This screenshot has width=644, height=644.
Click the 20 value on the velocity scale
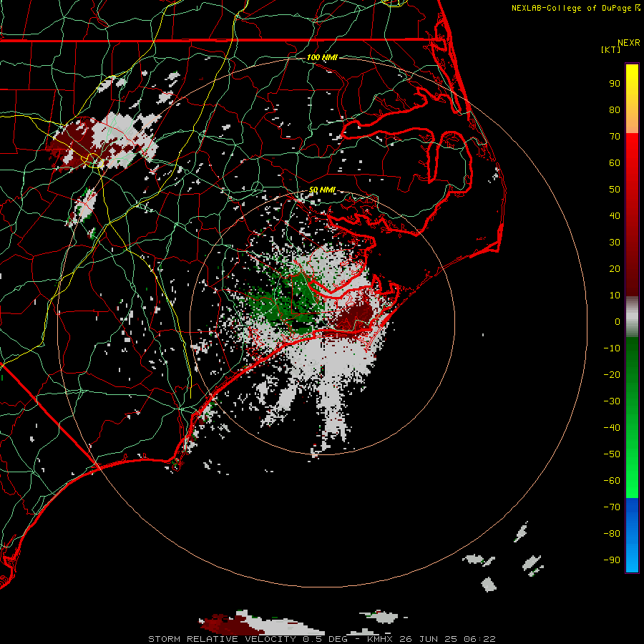(x=615, y=269)
